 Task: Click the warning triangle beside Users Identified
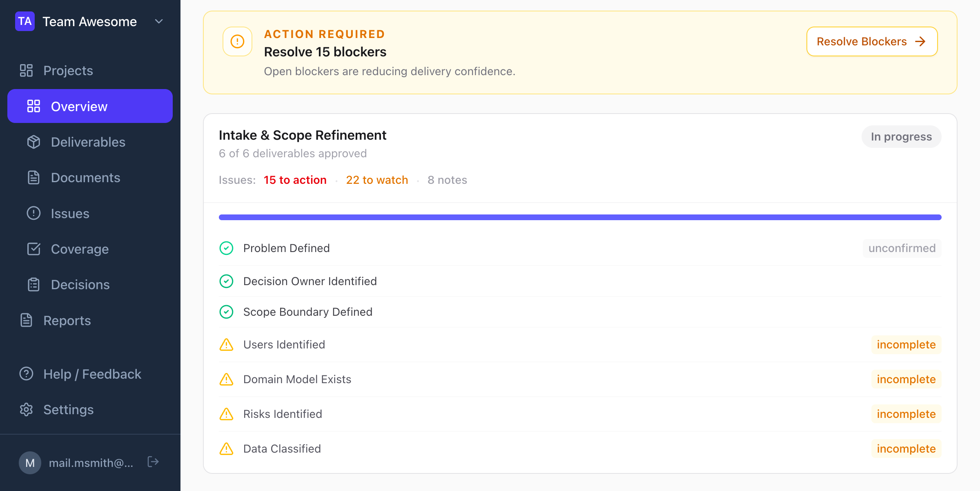[227, 345]
